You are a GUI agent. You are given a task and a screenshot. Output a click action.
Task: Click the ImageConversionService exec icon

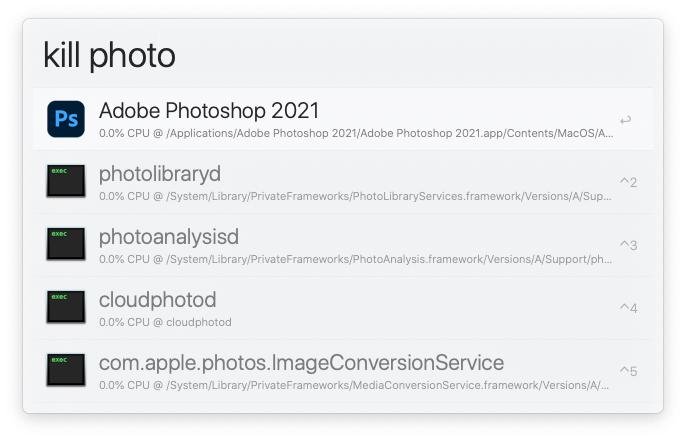tap(66, 370)
